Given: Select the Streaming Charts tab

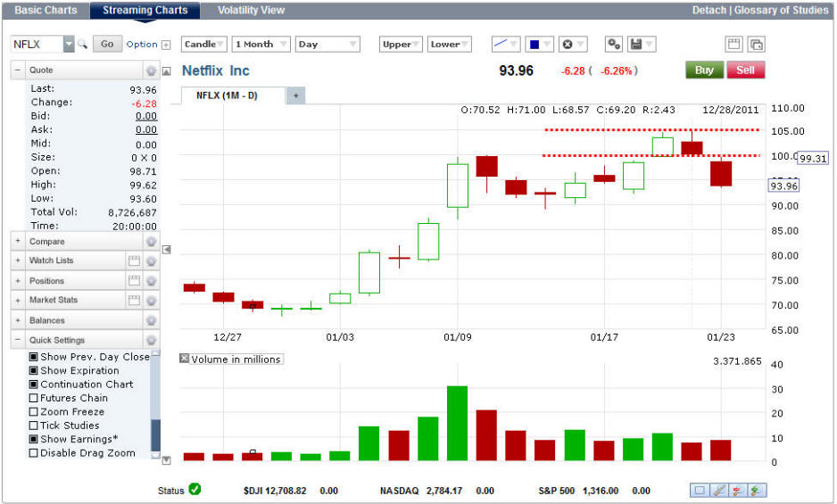Looking at the screenshot, I should pos(145,10).
